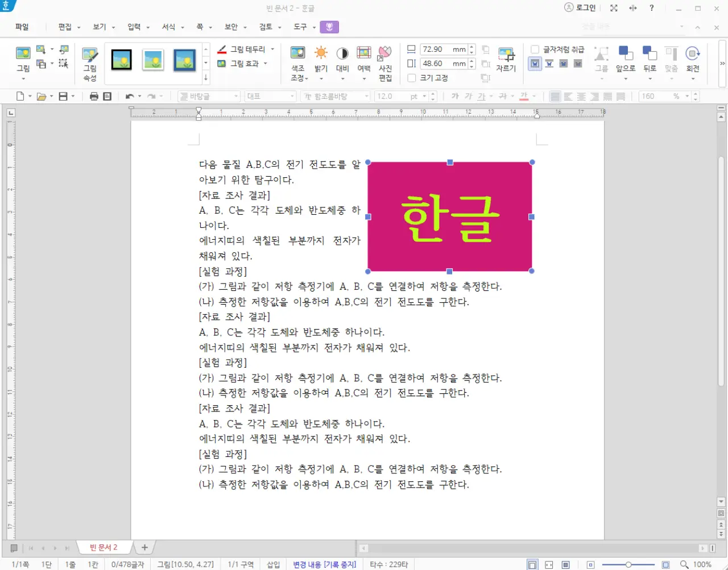Image resolution: width=728 pixels, height=570 pixels.
Task: Bring picture forward with 앞으로 icon
Action: point(626,59)
